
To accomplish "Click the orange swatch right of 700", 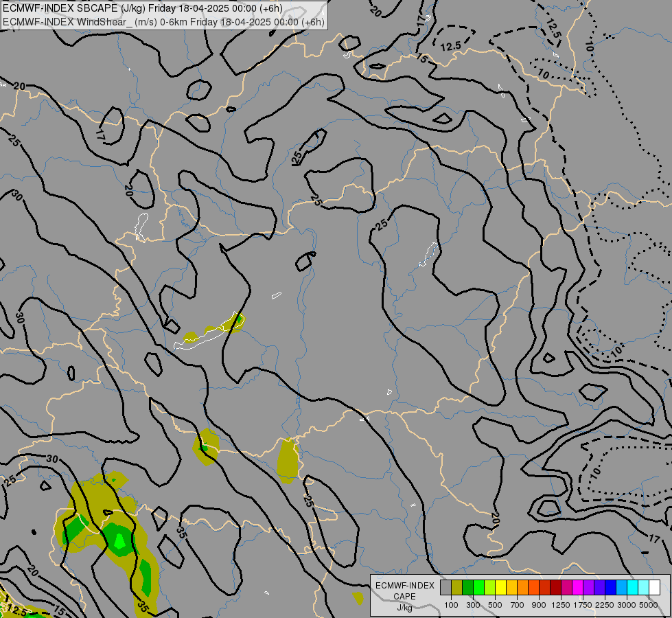I will point(523,588).
